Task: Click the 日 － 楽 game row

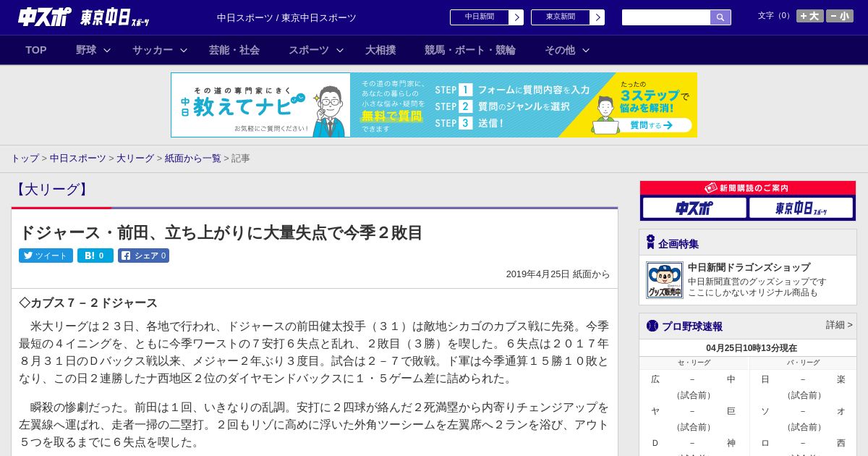Action: click(x=803, y=379)
